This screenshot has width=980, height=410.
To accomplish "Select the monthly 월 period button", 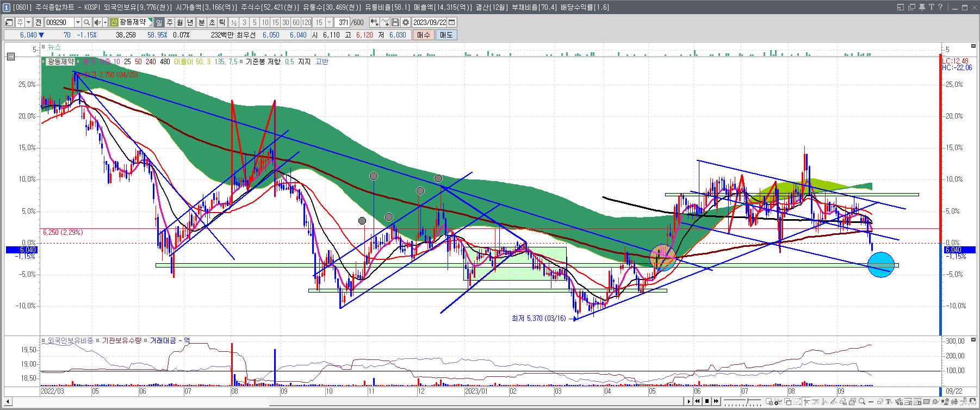I will coord(180,22).
